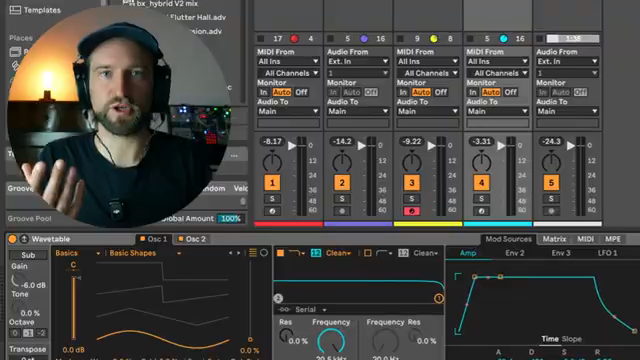
Task: Click the orange oscillator gain slider
Action: (x=74, y=308)
